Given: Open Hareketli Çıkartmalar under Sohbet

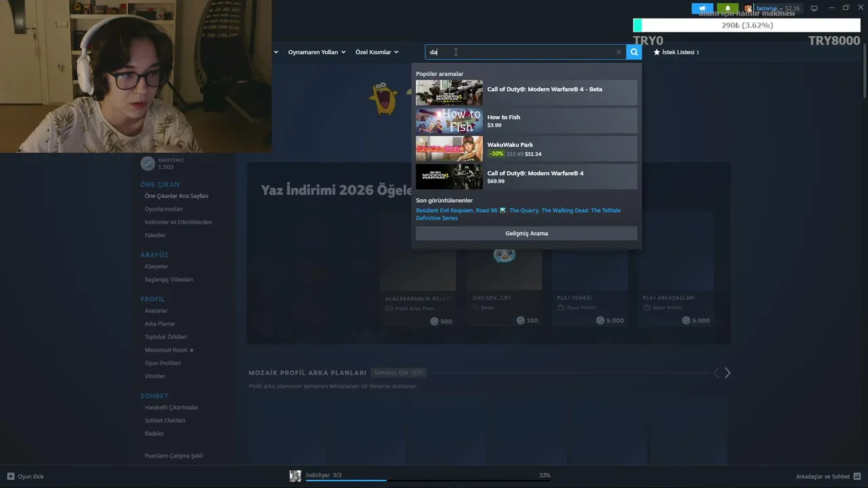Looking at the screenshot, I should click(172, 407).
